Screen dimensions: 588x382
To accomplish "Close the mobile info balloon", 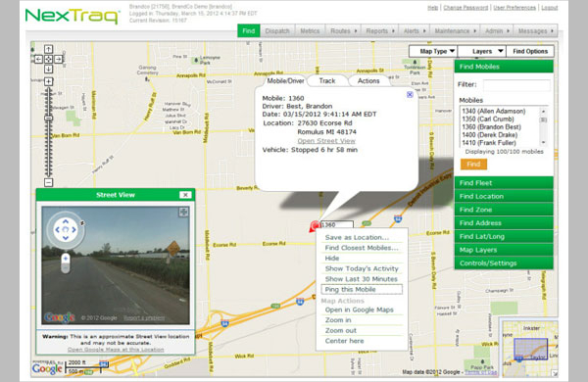I will pyautogui.click(x=410, y=94).
